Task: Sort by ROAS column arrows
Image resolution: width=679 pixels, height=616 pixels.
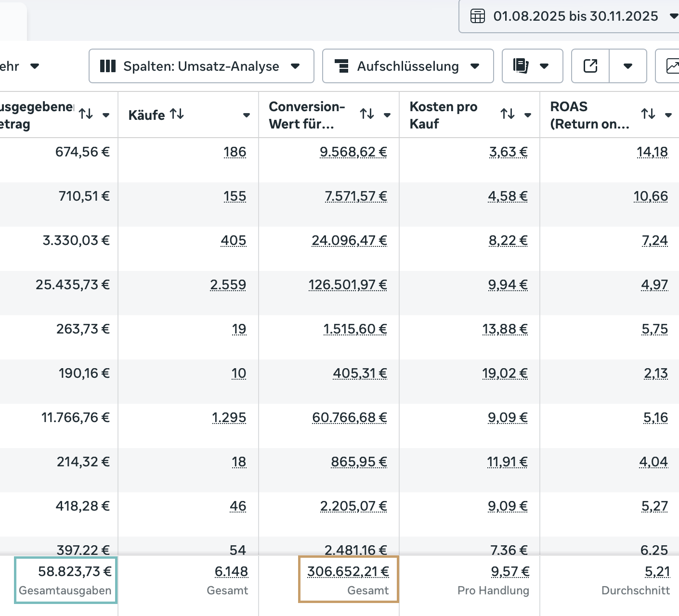Action: [x=648, y=115]
